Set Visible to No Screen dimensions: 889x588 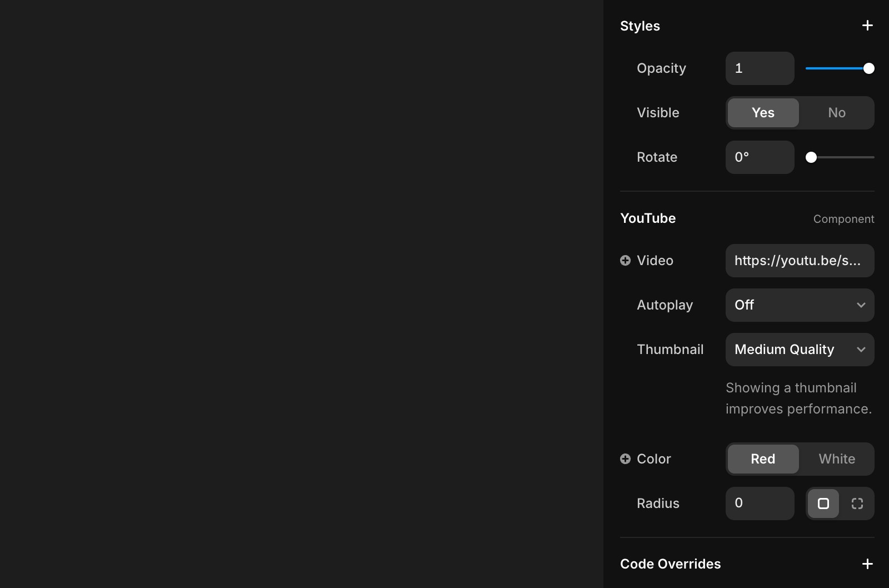[837, 112]
